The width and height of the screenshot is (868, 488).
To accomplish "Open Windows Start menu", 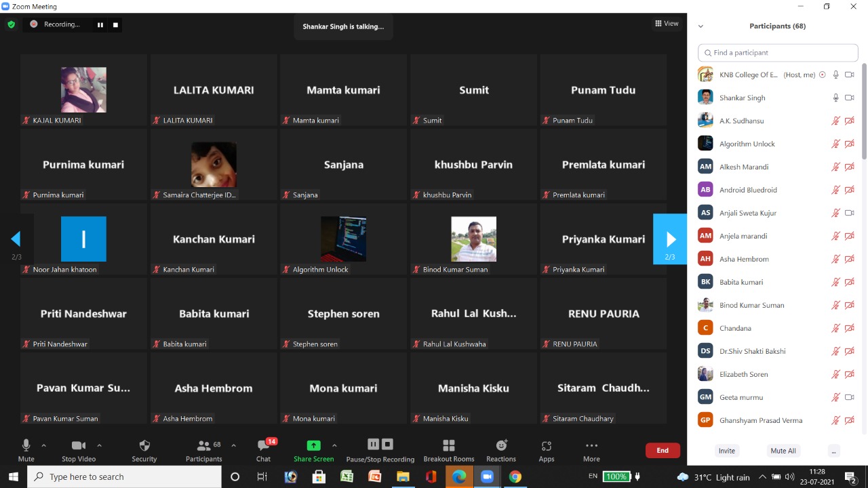I will click(x=14, y=476).
